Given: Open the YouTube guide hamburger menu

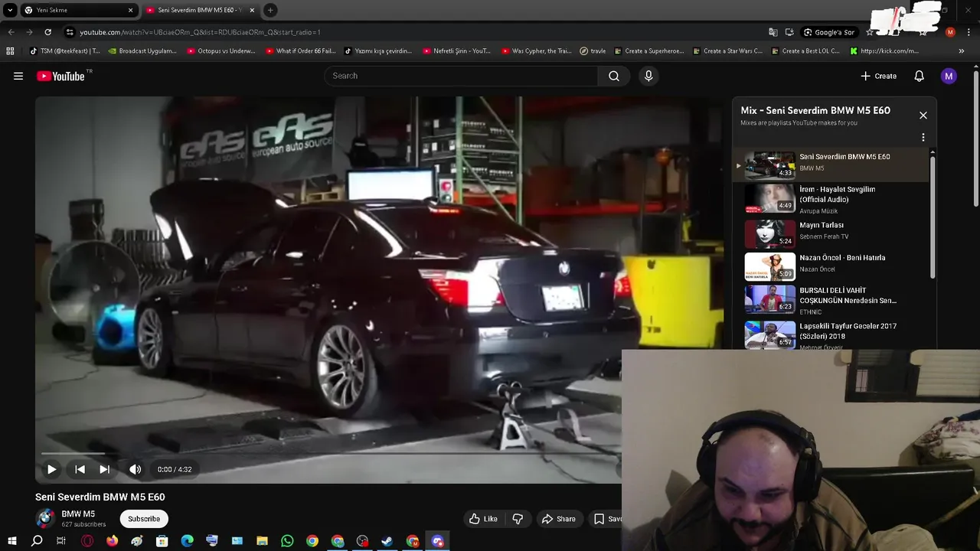Looking at the screenshot, I should point(18,76).
